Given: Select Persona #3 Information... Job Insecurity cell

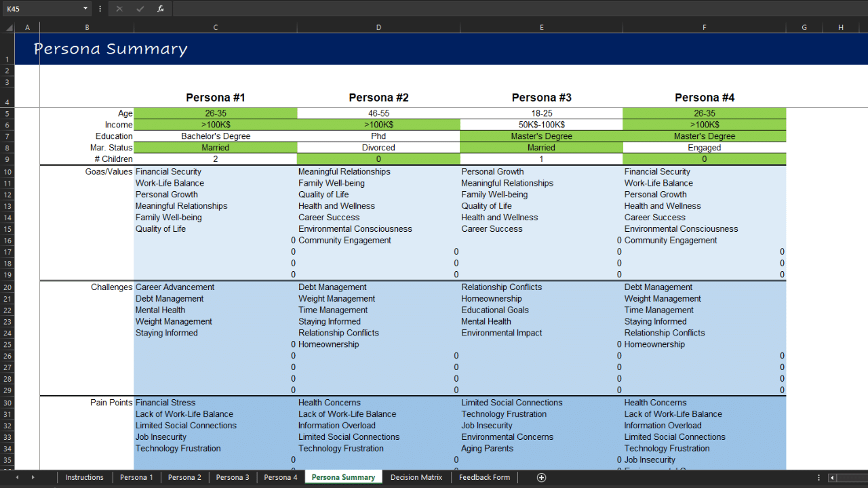Looking at the screenshot, I should [541, 426].
